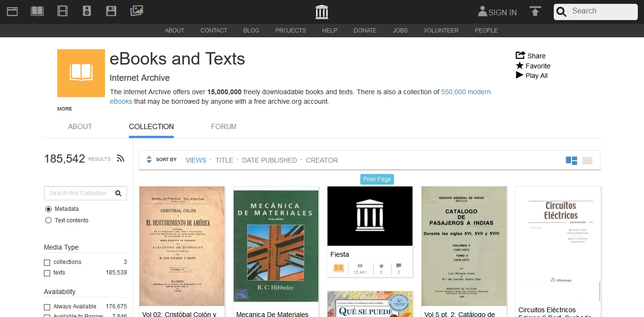Open the Fiesta item title link
Viewport: 644px width, 317px height.
[339, 254]
